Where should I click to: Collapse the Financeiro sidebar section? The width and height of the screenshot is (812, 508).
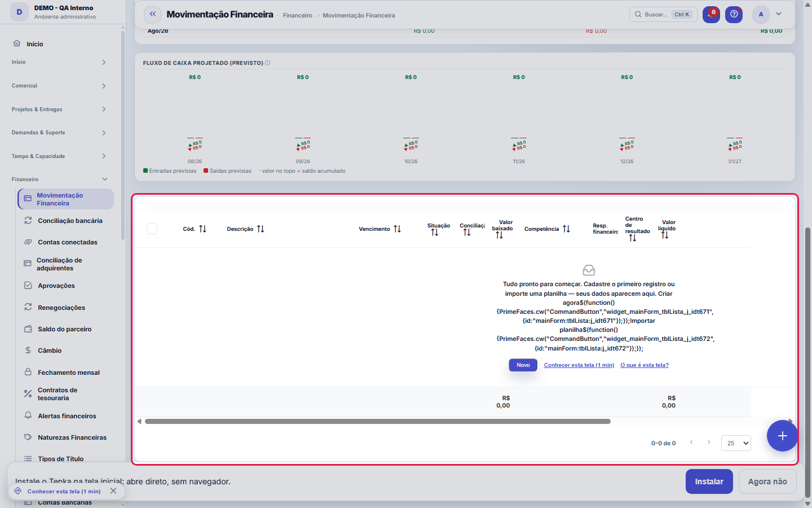tap(59, 179)
